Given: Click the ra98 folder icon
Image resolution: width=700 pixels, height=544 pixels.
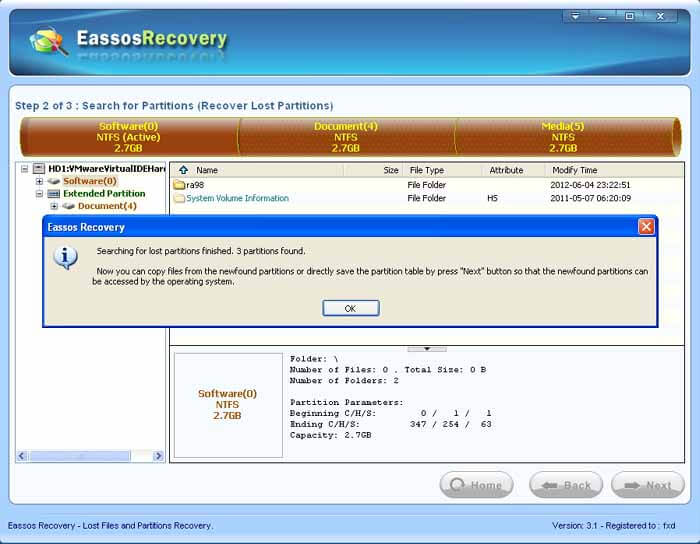Looking at the screenshot, I should (x=179, y=185).
